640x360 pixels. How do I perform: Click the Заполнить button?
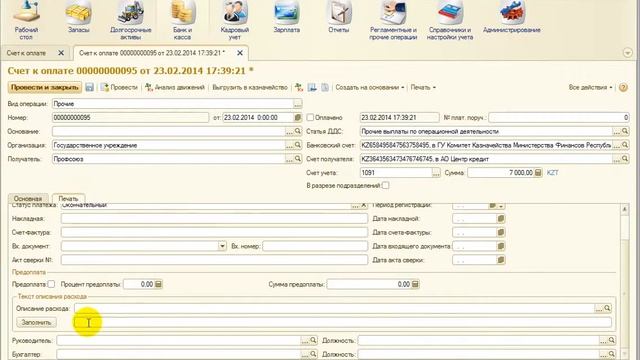pyautogui.click(x=36, y=322)
